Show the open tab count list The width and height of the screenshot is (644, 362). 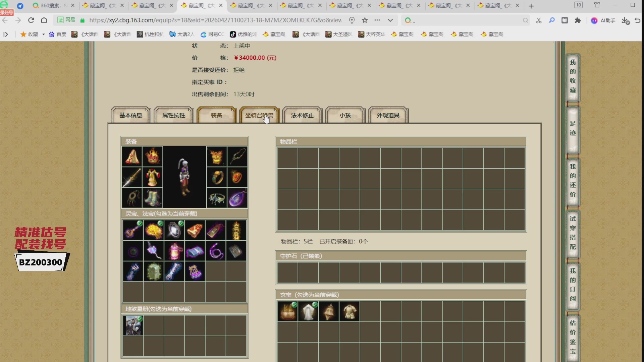578,5
